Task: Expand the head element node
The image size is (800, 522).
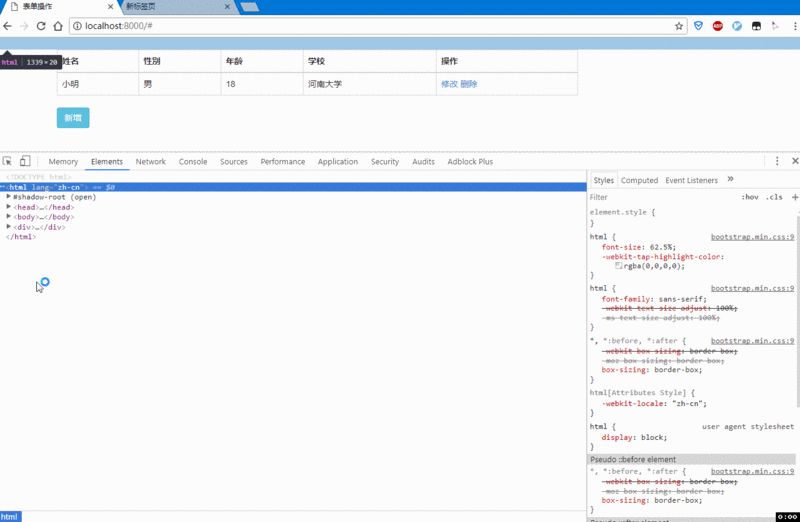Action: click(9, 207)
